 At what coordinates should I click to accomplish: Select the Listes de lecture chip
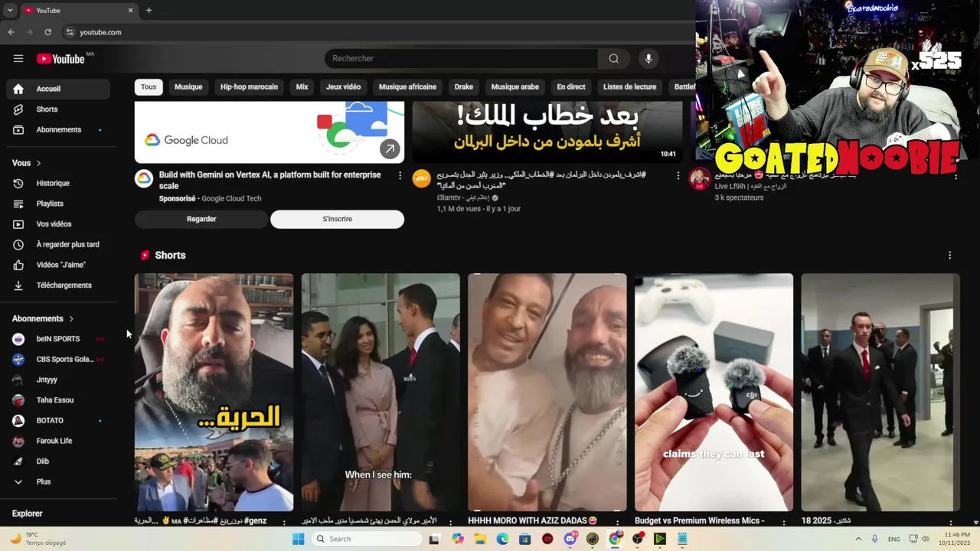point(629,87)
